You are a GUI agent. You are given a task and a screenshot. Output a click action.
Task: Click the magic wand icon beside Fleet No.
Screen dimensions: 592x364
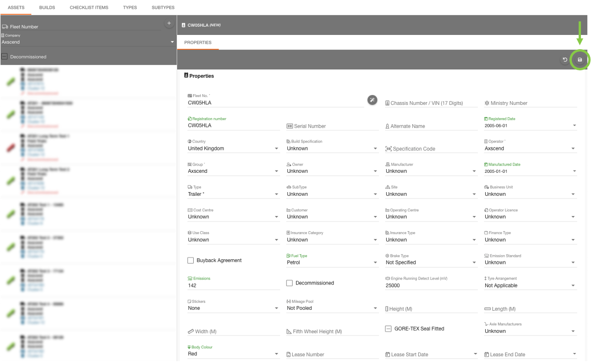tap(372, 100)
